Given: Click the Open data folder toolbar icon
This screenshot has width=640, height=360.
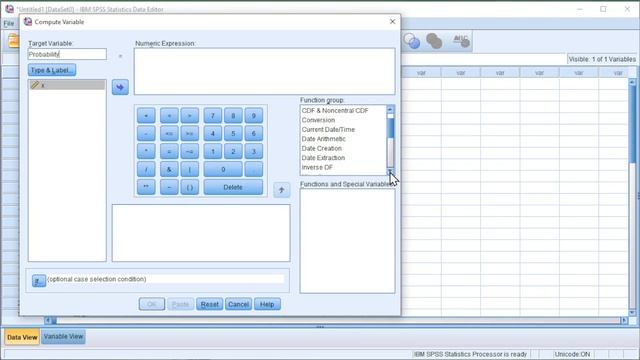Looking at the screenshot, I should [x=13, y=41].
